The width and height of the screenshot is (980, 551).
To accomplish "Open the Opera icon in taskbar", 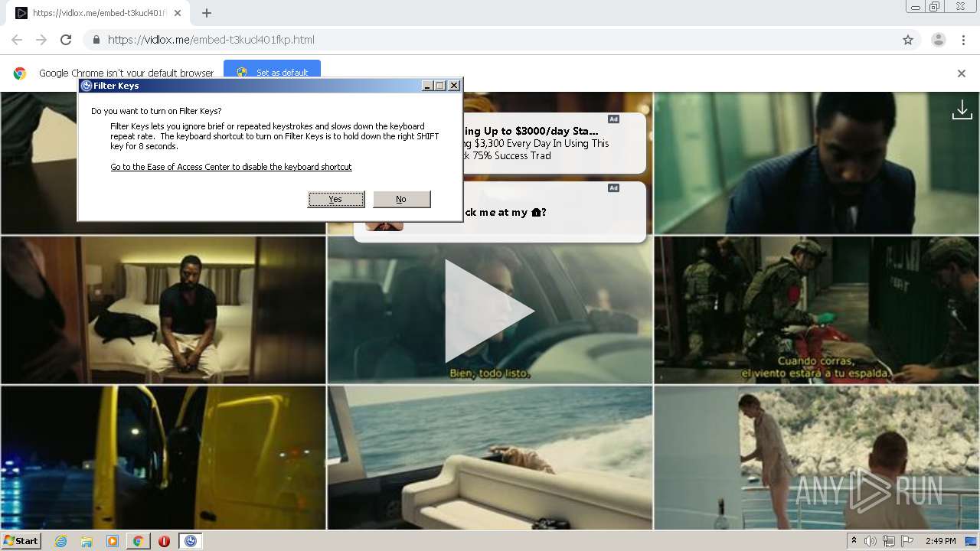I will pyautogui.click(x=164, y=541).
